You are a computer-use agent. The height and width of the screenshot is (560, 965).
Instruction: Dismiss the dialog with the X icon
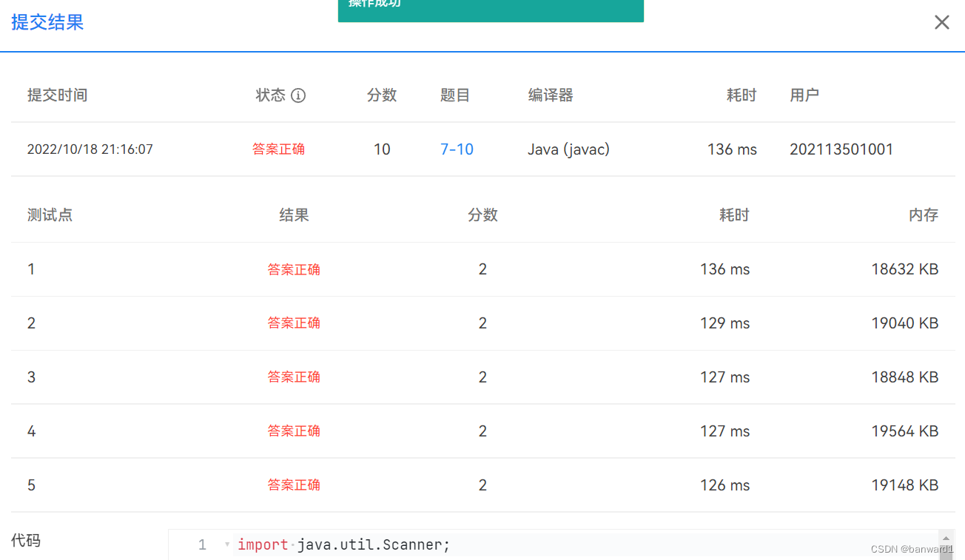tap(941, 22)
